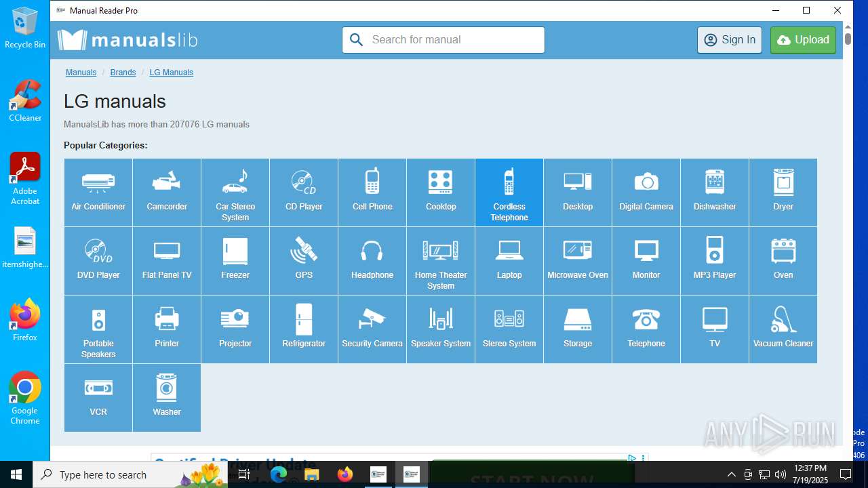Click the manualslib logo
The image size is (868, 488).
click(x=127, y=40)
